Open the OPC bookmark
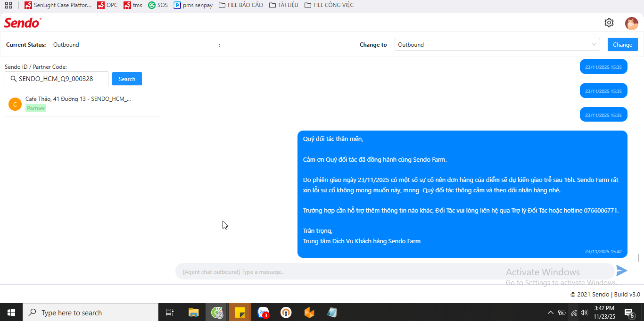 (x=107, y=5)
